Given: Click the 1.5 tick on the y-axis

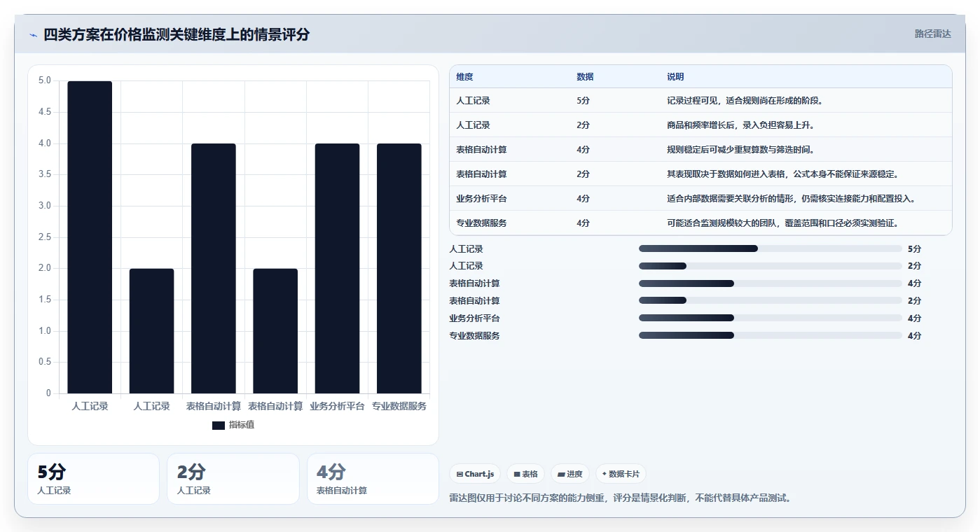Looking at the screenshot, I should tap(44, 300).
